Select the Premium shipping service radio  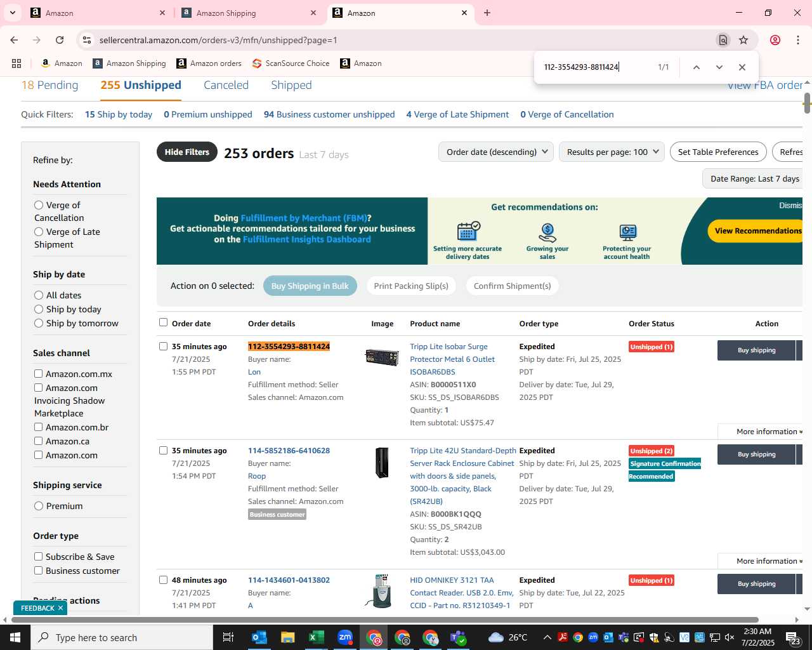pyautogui.click(x=39, y=506)
